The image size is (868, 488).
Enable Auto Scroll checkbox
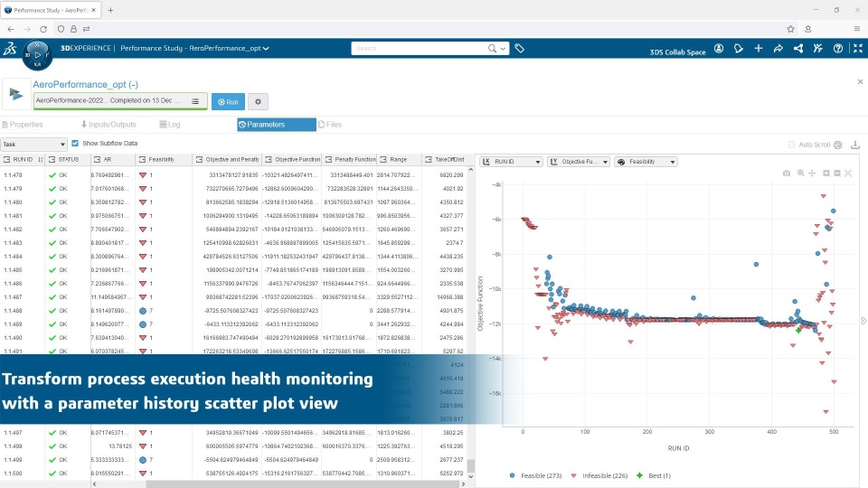tap(791, 145)
